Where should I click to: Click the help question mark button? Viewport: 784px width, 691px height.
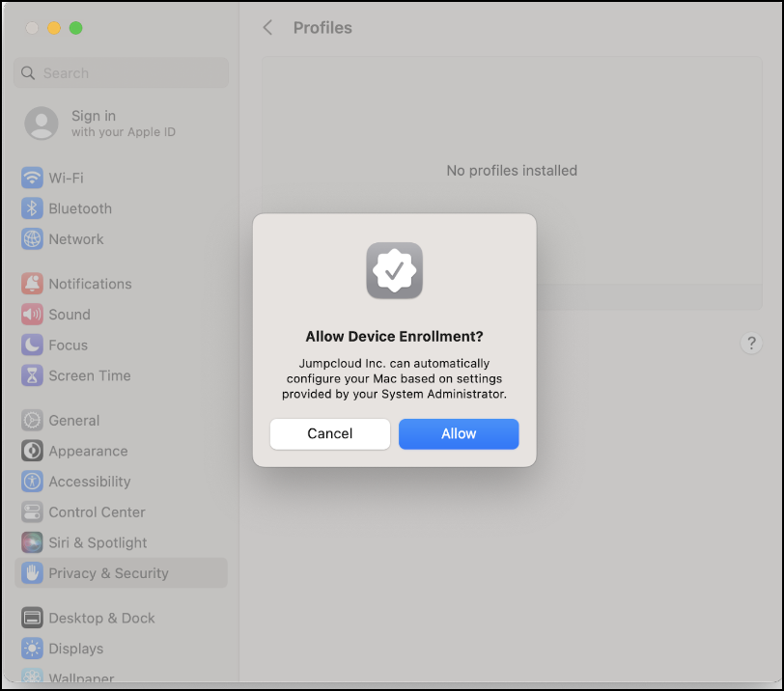751,344
